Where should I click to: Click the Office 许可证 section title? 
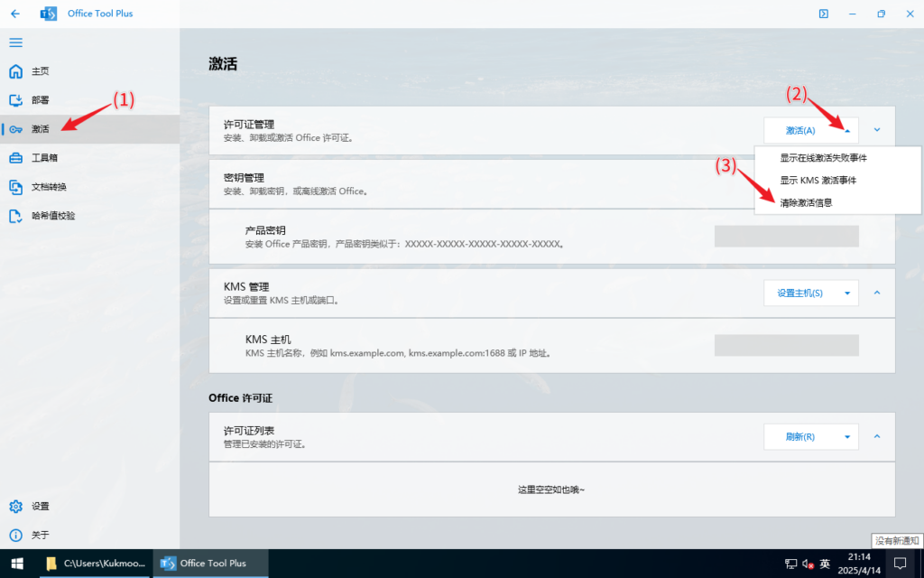click(x=240, y=398)
